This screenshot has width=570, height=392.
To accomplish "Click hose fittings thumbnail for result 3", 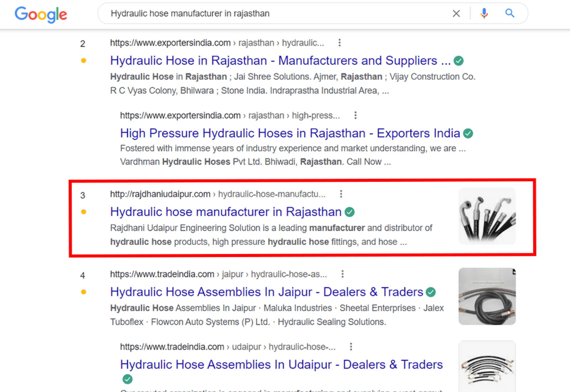I will pyautogui.click(x=487, y=216).
